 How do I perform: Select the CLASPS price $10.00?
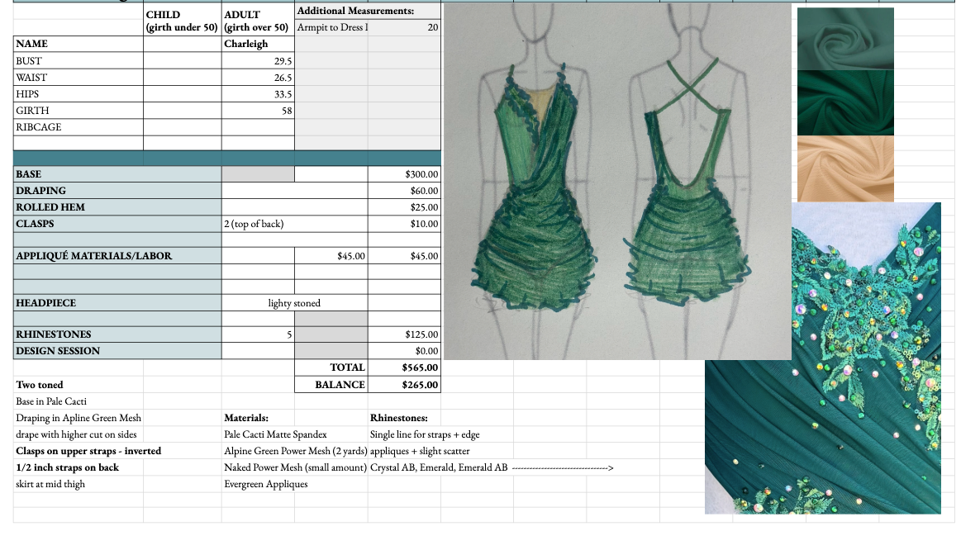404,224
